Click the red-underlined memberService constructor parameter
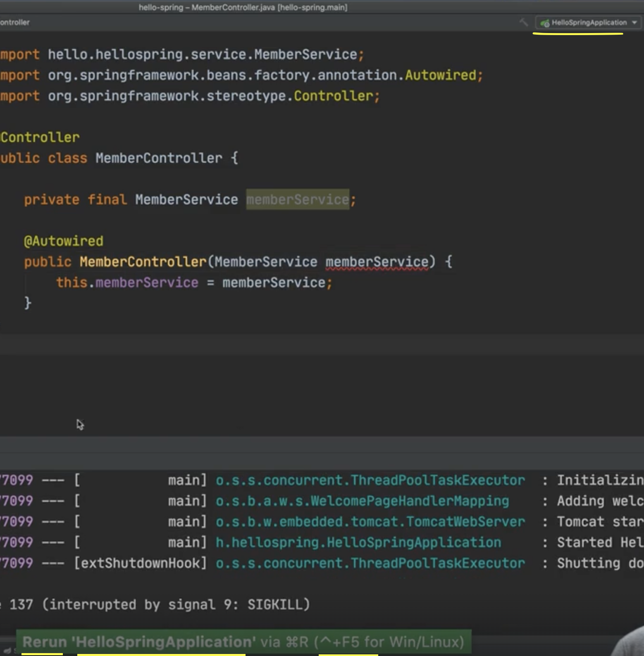 click(377, 262)
